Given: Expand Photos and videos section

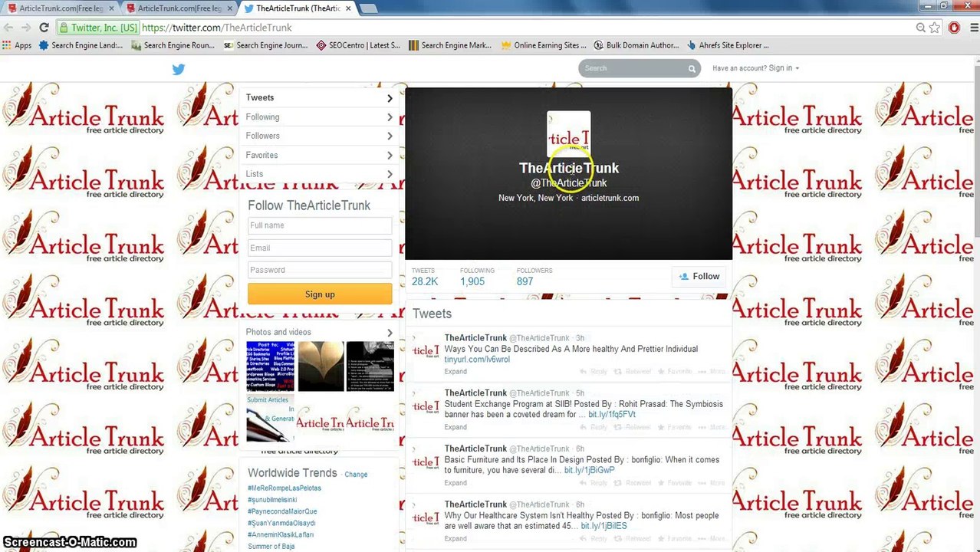Looking at the screenshot, I should [x=390, y=333].
